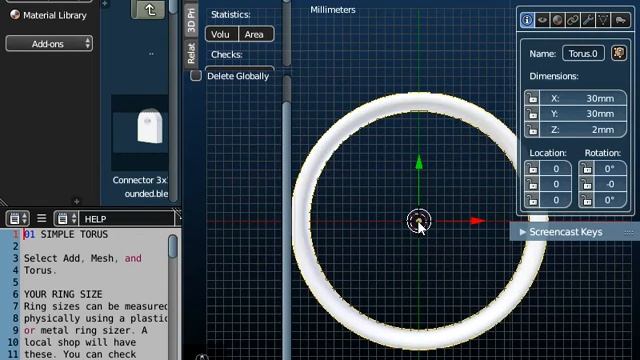The height and width of the screenshot is (360, 640).
Task: Select the Relat vertical tab
Action: (x=191, y=53)
